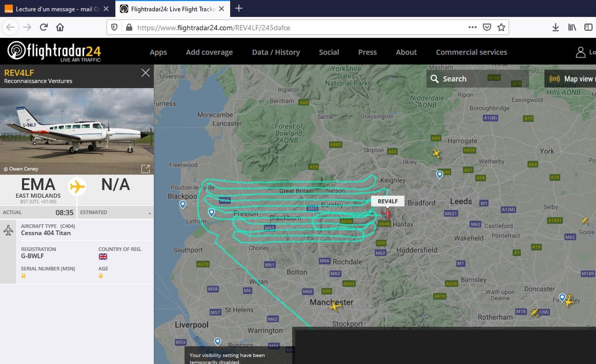Click the locked serial number padlock

[x=23, y=276]
